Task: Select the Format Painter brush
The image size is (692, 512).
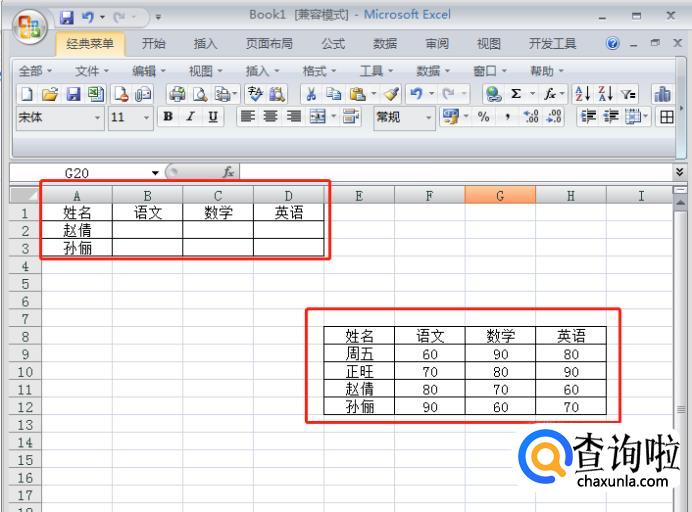Action: pos(391,94)
